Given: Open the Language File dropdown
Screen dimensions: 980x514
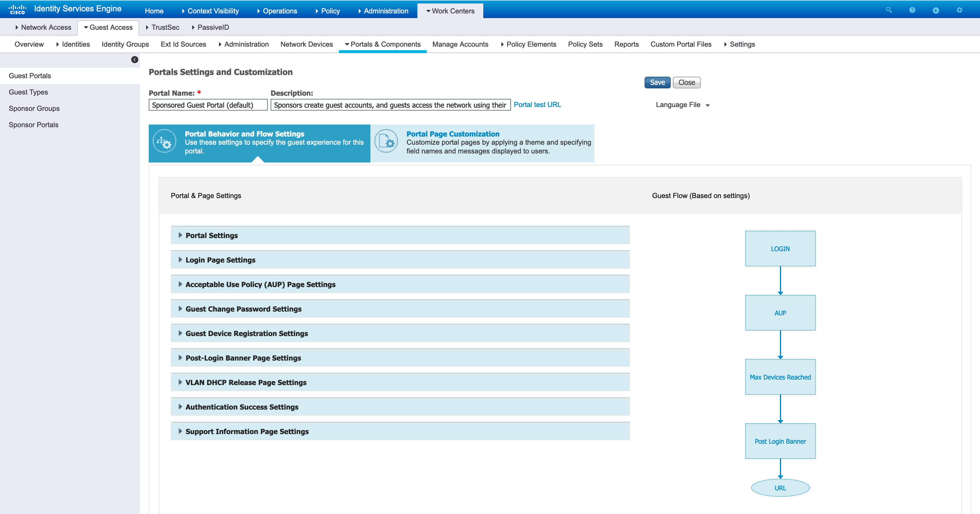Looking at the screenshot, I should pos(682,105).
